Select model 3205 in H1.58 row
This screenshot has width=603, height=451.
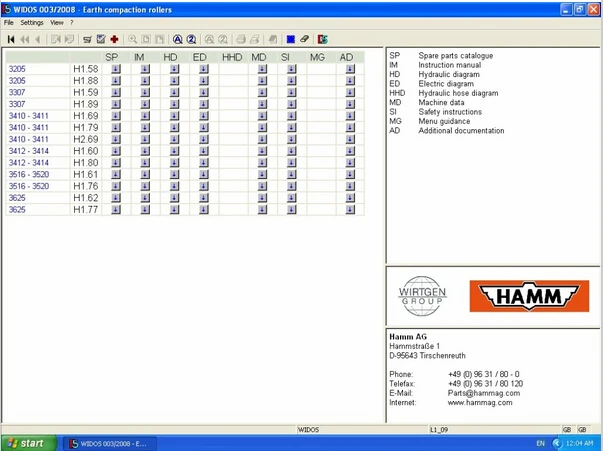tap(17, 69)
